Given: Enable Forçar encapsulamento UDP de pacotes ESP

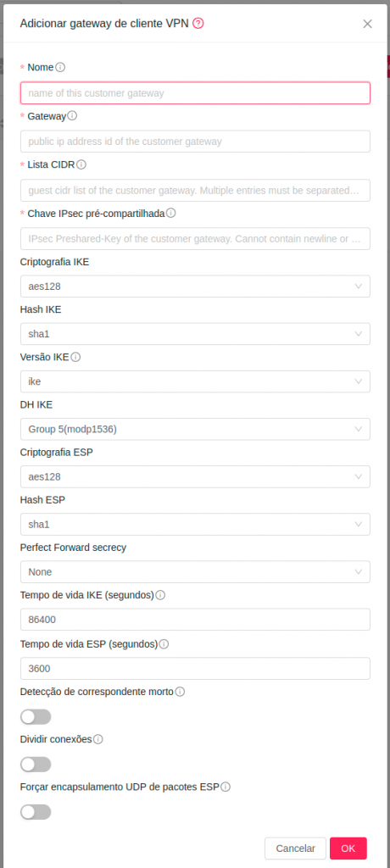Looking at the screenshot, I should tap(36, 812).
